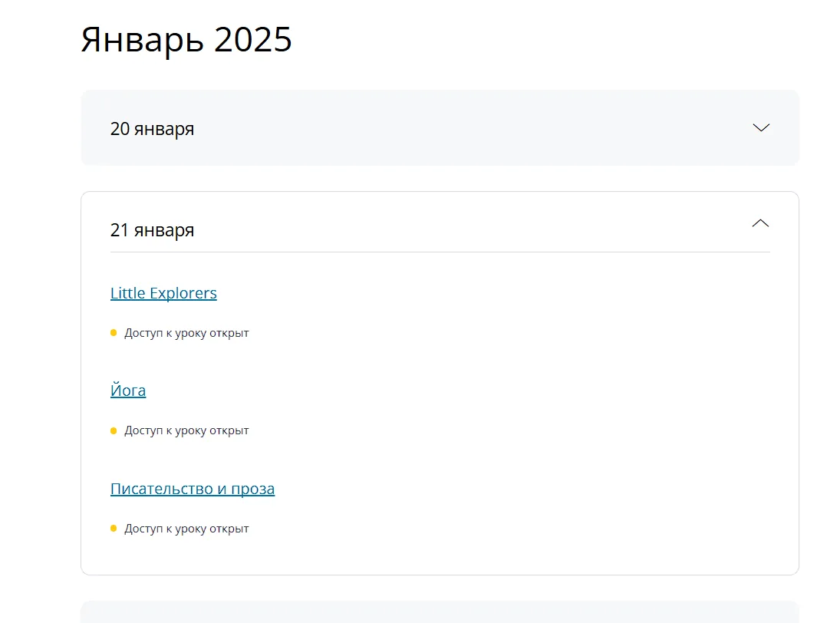Click the 21 января date label
Screen dimensions: 840x623
(152, 230)
